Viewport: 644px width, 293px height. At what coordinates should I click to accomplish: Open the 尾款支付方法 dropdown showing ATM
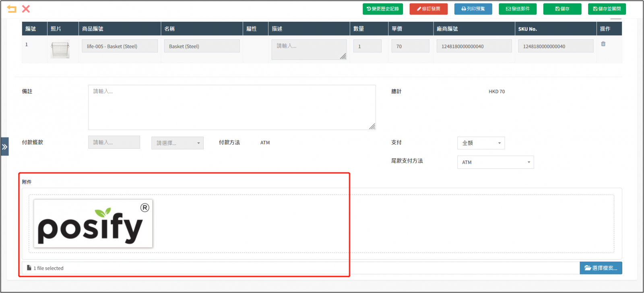[x=495, y=162]
